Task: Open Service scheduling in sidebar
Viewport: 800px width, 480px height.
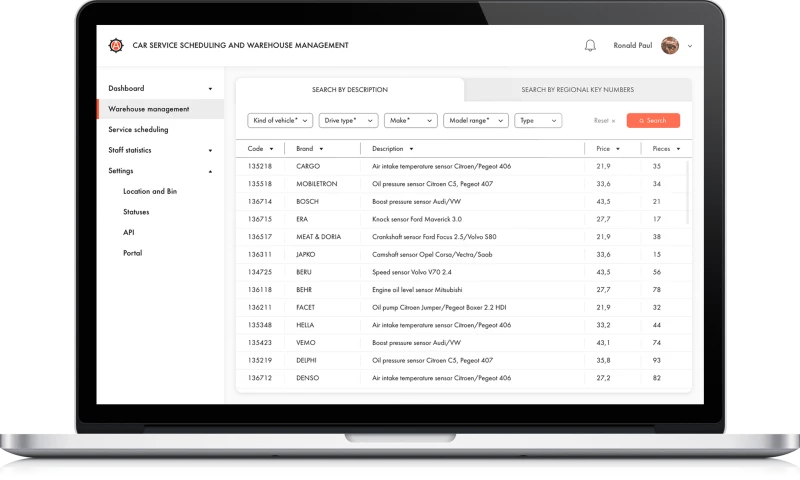Action: click(138, 130)
